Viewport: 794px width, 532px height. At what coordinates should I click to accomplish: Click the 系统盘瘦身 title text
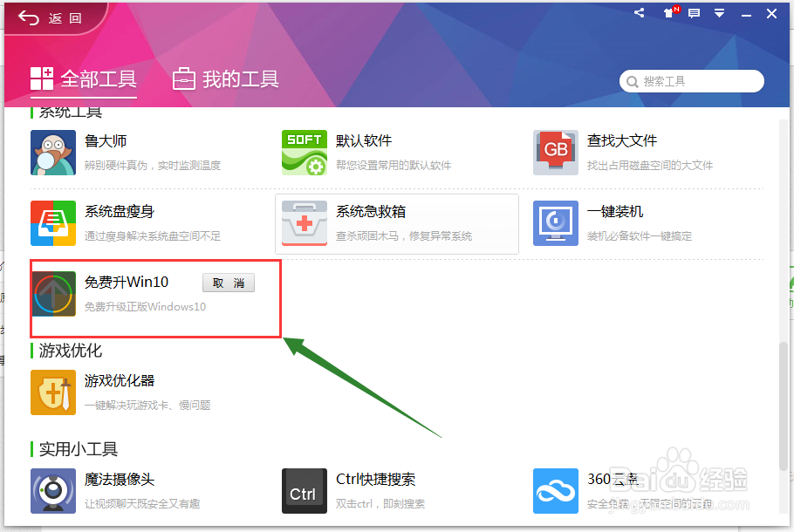coord(120,212)
